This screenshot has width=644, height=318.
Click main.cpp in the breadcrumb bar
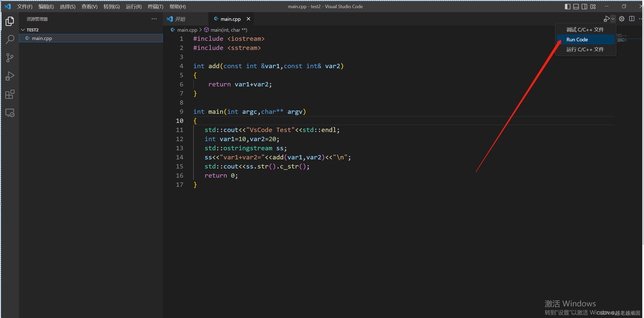(187, 30)
